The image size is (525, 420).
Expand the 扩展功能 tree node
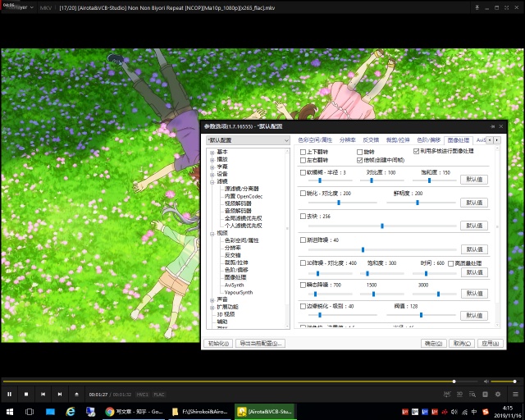(x=212, y=307)
